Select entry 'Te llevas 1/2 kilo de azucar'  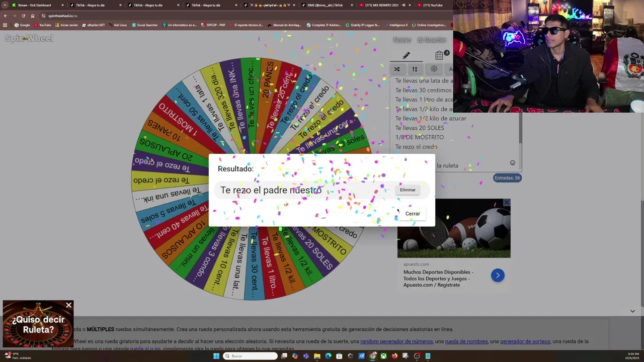431,118
